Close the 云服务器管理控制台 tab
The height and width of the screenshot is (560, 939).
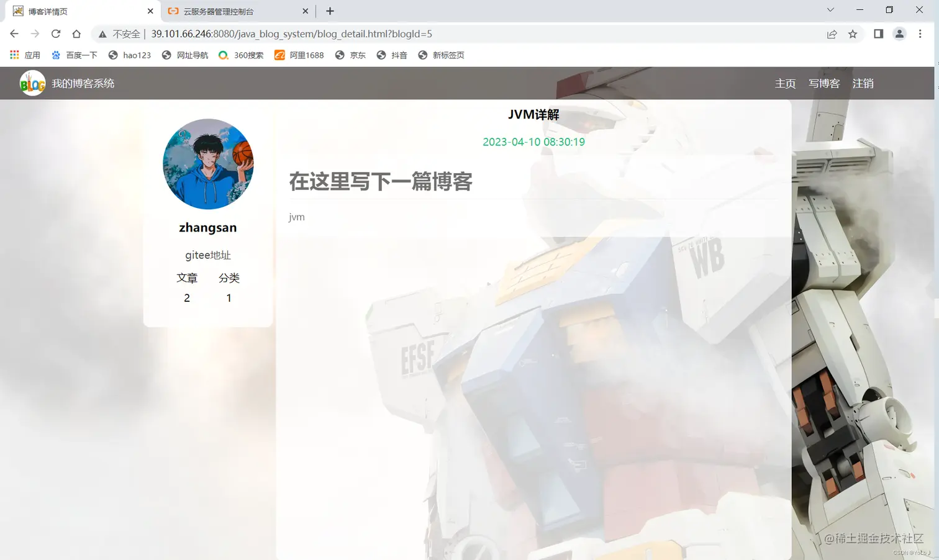[x=305, y=11]
